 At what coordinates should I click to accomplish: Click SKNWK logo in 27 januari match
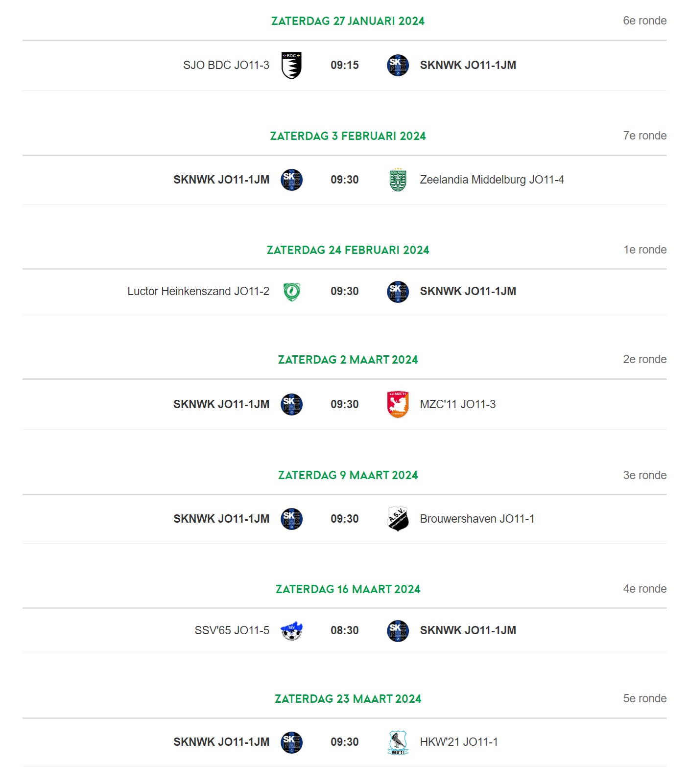coord(398,65)
